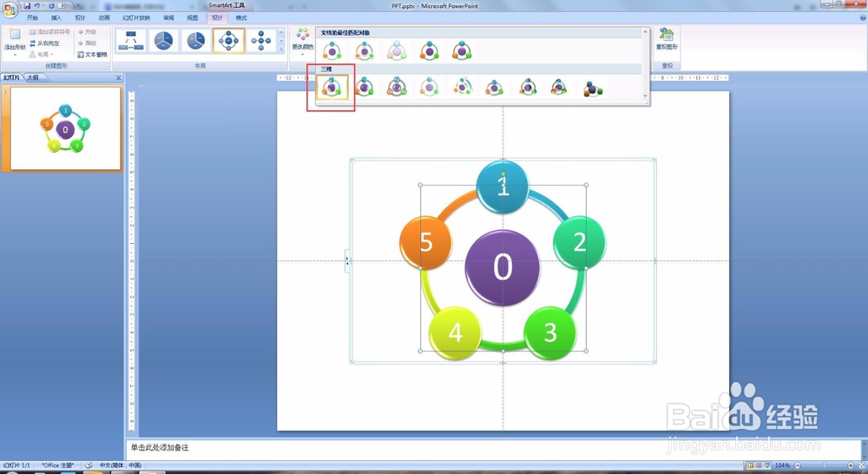Screen dimensions: 868x474
Task: Switch to 大纲 outline pane tab
Action: pos(33,77)
